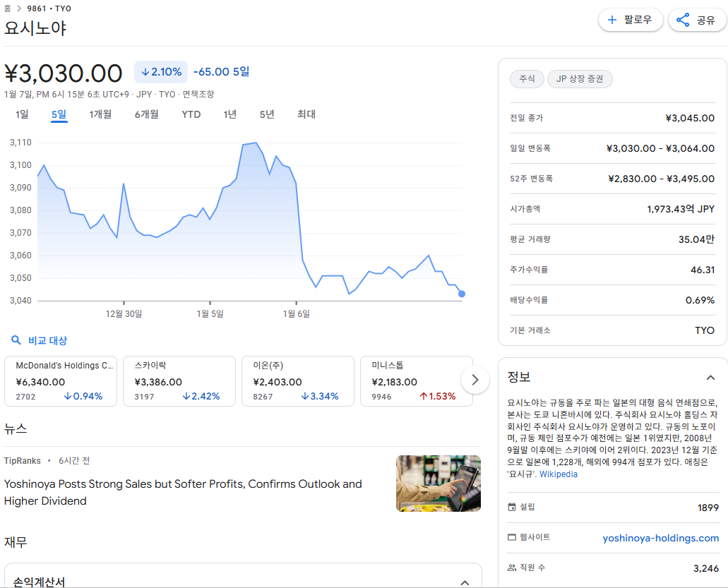Click the 요시노야 page title
The image size is (728, 588).
pos(35,28)
